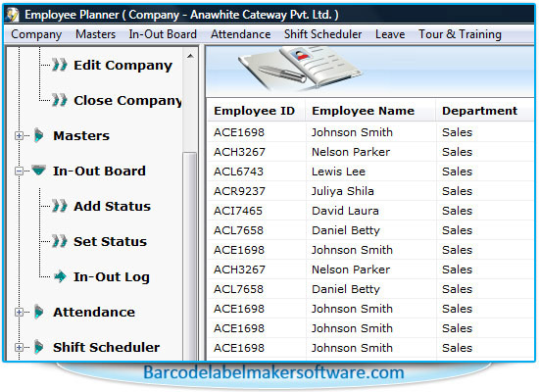Click the Edit Company double-arrow icon
This screenshot has width=539, height=392.
click(60, 65)
